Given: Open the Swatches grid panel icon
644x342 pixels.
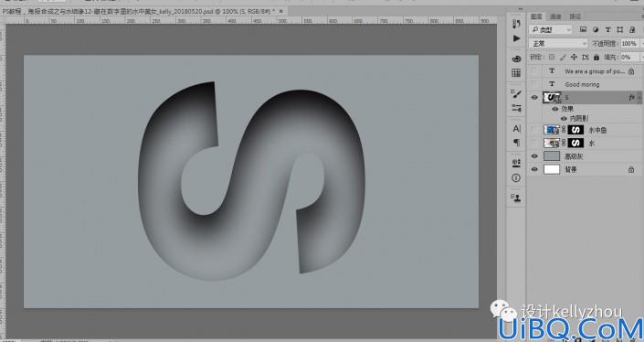Looking at the screenshot, I should pyautogui.click(x=516, y=73).
